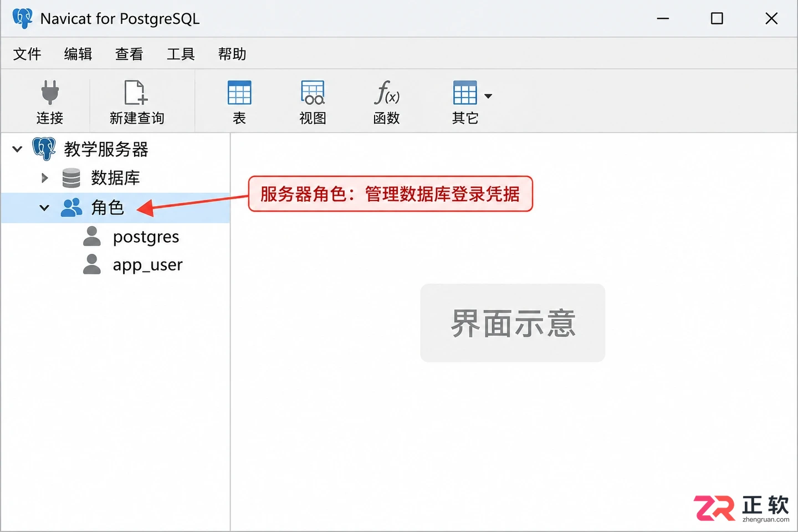This screenshot has width=798, height=532.
Task: Minimize the Navicat window
Action: pyautogui.click(x=663, y=18)
